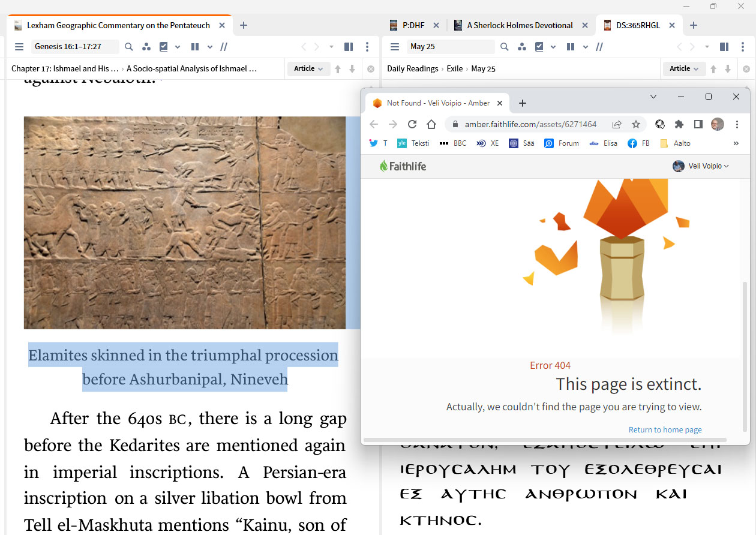
Task: Toggle the Chrome side panel
Action: [x=698, y=124]
